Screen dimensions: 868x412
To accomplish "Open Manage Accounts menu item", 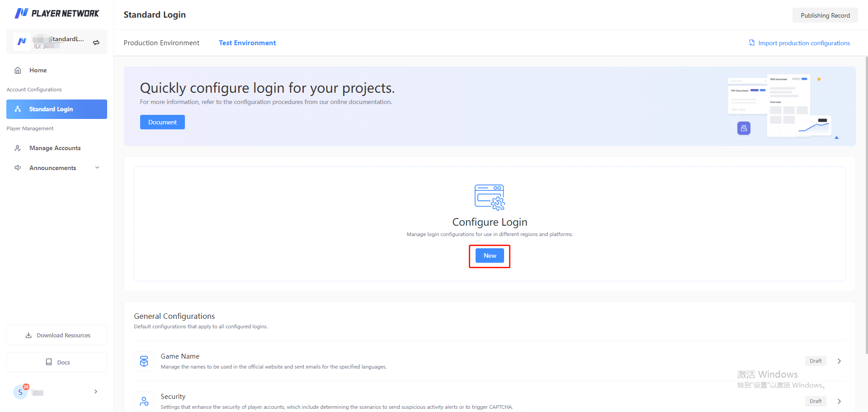I will [57, 148].
